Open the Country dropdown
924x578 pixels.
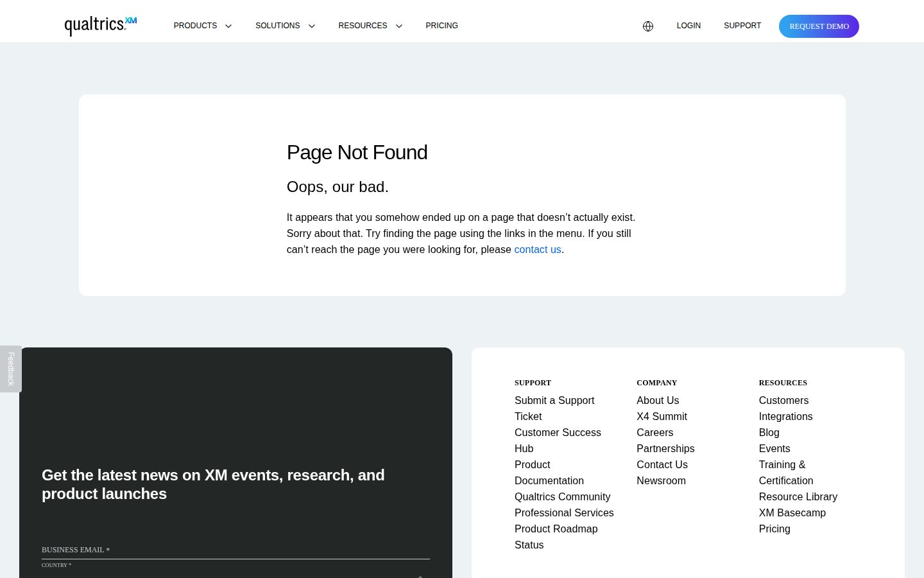pos(235,571)
